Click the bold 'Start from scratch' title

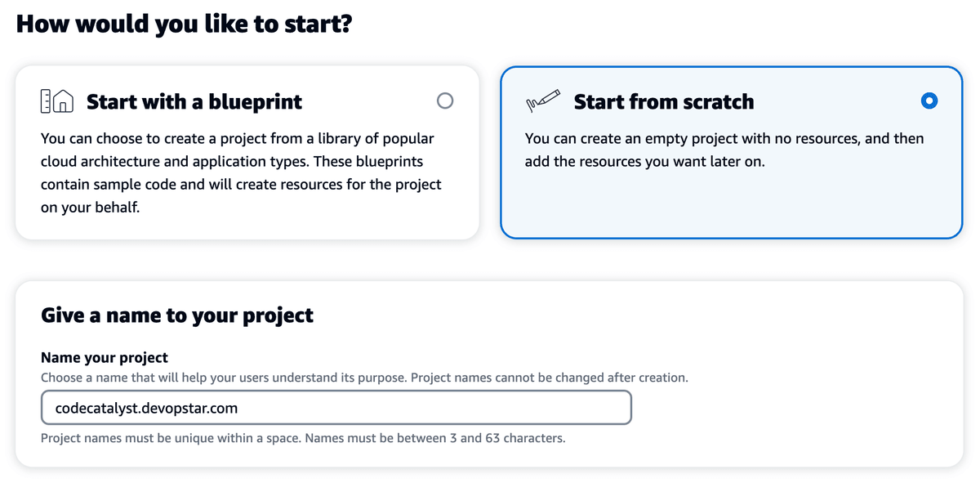point(663,101)
